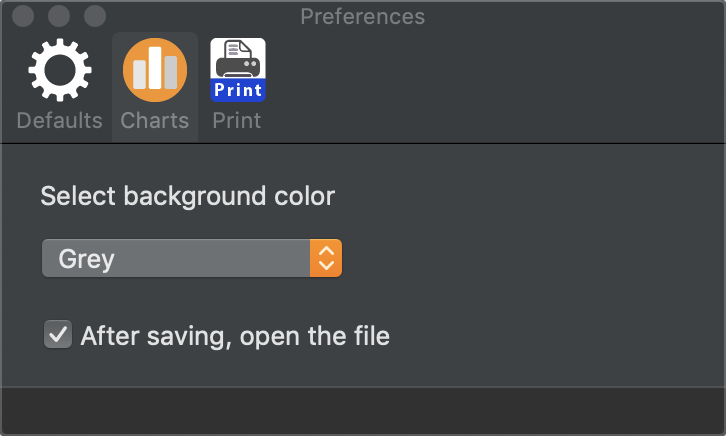
Task: Click the orange up-down chevrons on the dropdown
Action: [326, 258]
